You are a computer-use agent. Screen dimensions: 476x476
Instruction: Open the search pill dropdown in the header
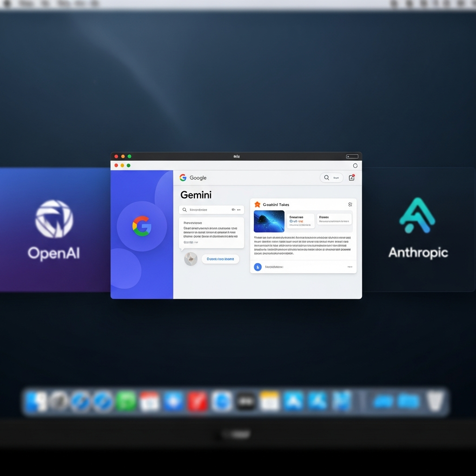(331, 178)
